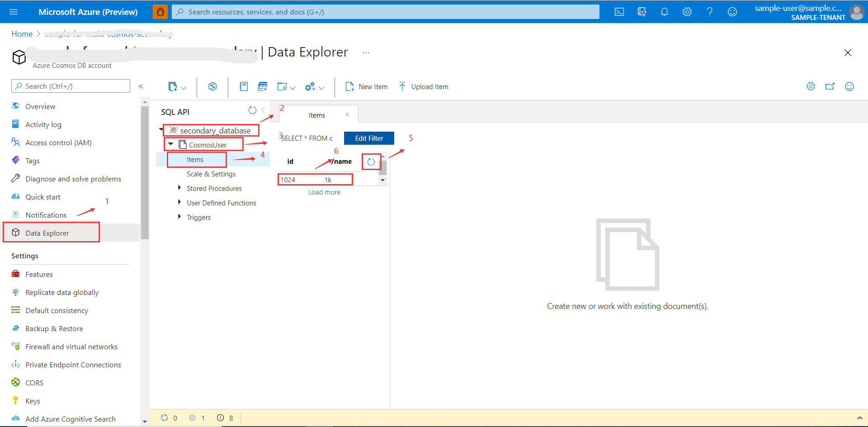This screenshot has height=427, width=868.
Task: Collapse the SQL API tree pane
Action: click(x=263, y=110)
